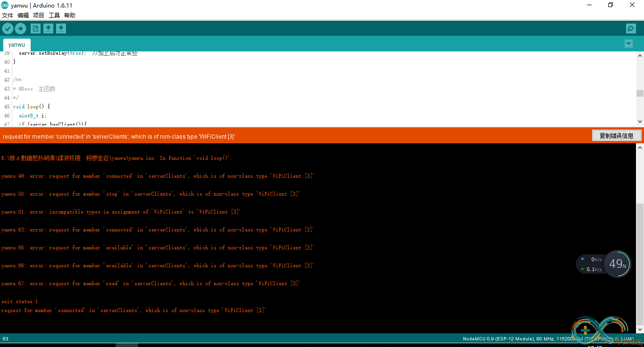Click the orange error message banner text
The image size is (644, 347).
point(119,137)
